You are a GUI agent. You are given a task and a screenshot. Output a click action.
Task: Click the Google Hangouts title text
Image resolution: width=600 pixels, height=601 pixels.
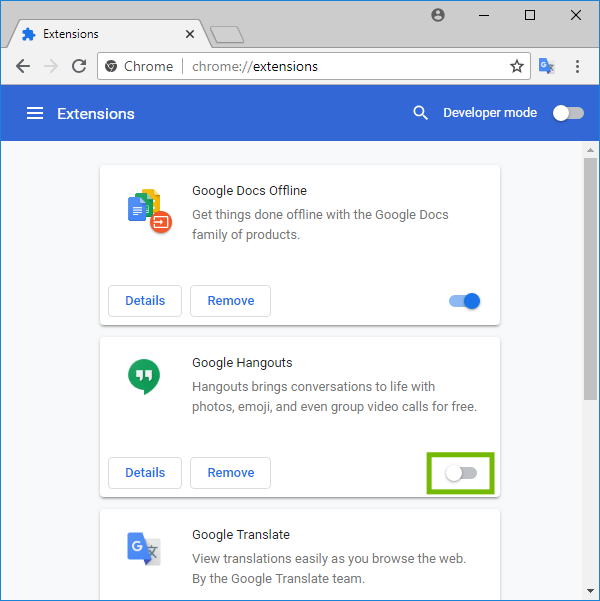pyautogui.click(x=242, y=363)
